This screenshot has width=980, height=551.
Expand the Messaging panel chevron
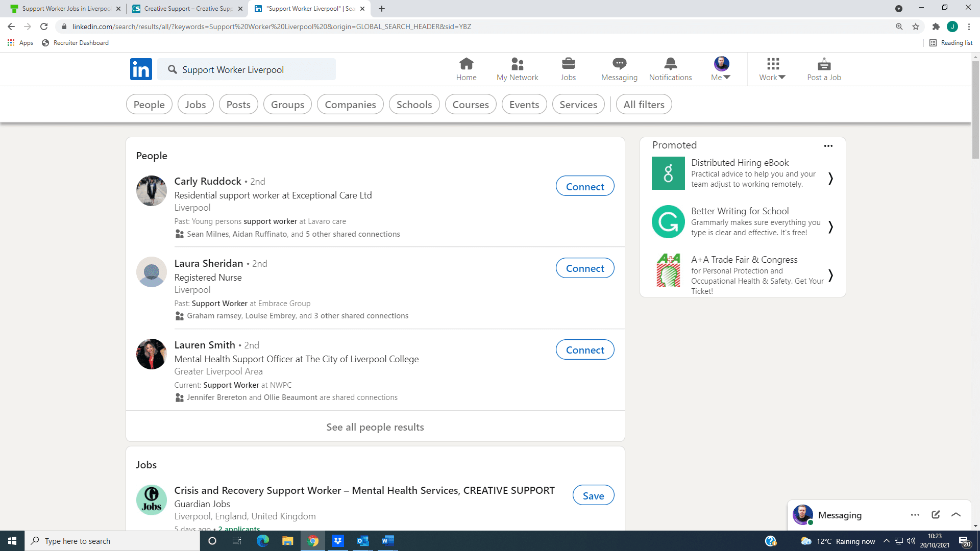[956, 515]
